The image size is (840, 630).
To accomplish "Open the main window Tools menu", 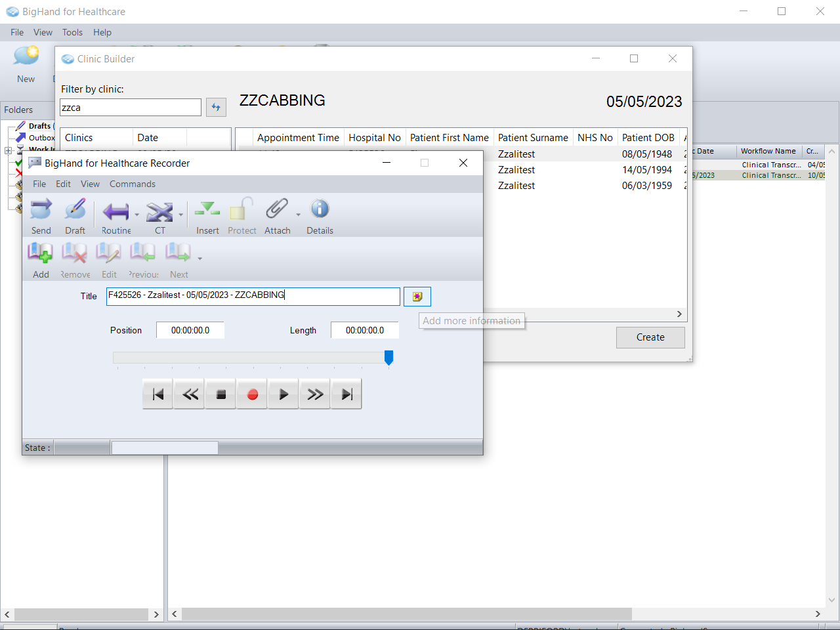I will tap(72, 32).
